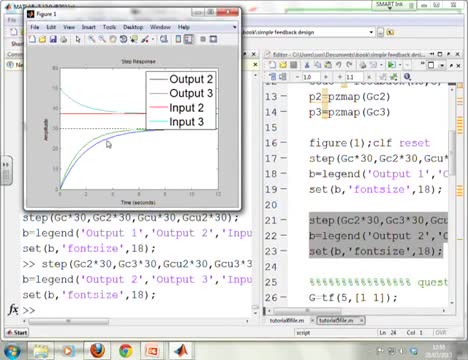This screenshot has height=360, width=468.
Task: Open the Tools menu in Figure window
Action: (109, 27)
